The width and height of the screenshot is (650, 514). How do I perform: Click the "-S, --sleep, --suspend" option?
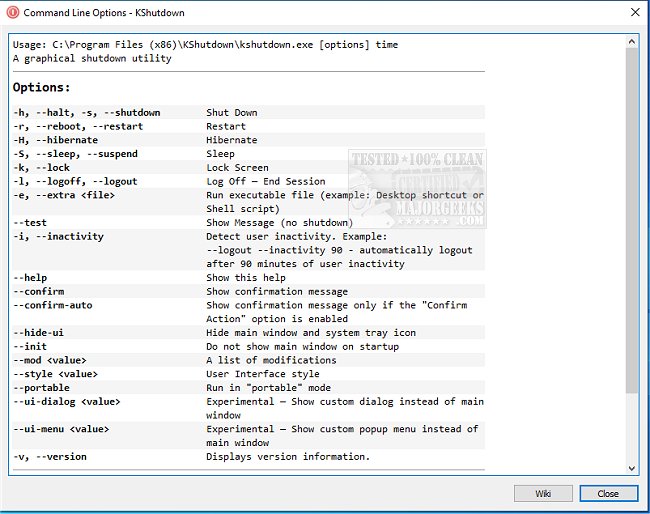point(75,154)
